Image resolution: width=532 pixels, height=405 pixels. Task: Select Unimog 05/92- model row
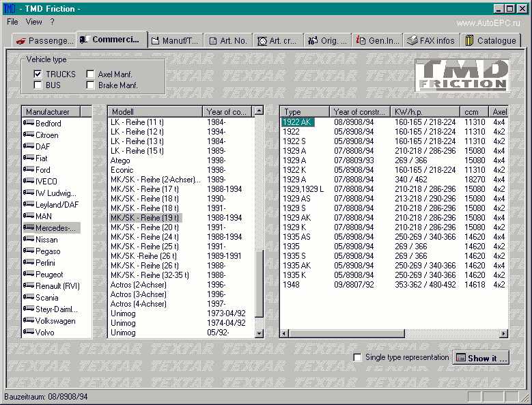click(x=181, y=333)
